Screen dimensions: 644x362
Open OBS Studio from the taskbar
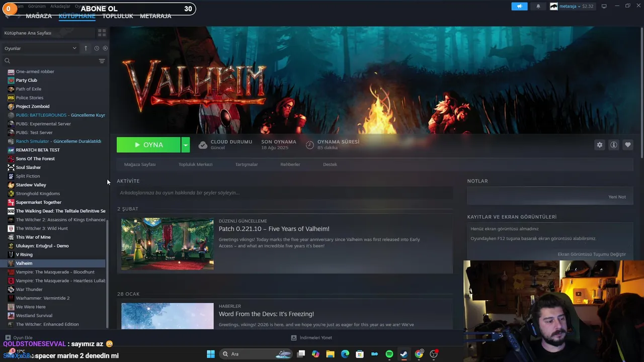434,354
